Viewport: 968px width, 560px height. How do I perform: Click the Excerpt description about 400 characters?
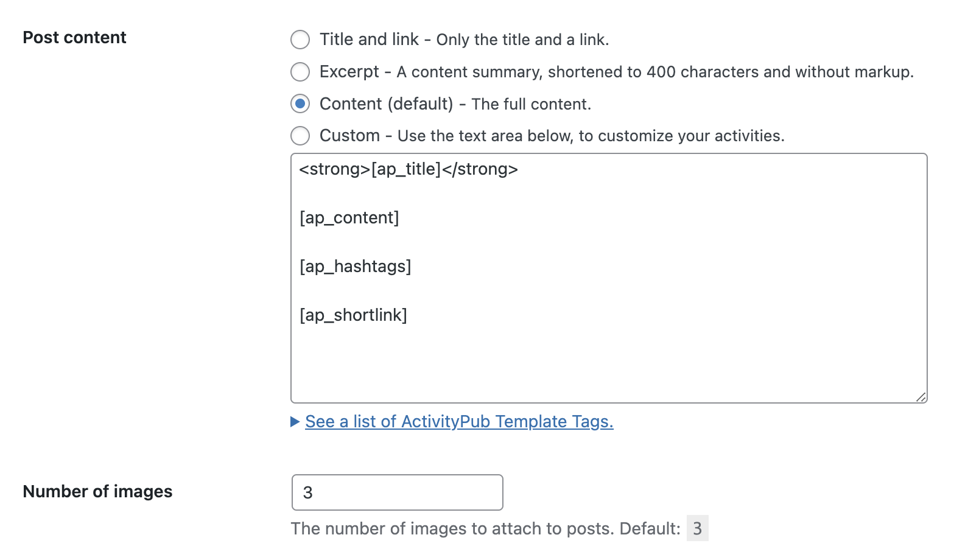[655, 72]
